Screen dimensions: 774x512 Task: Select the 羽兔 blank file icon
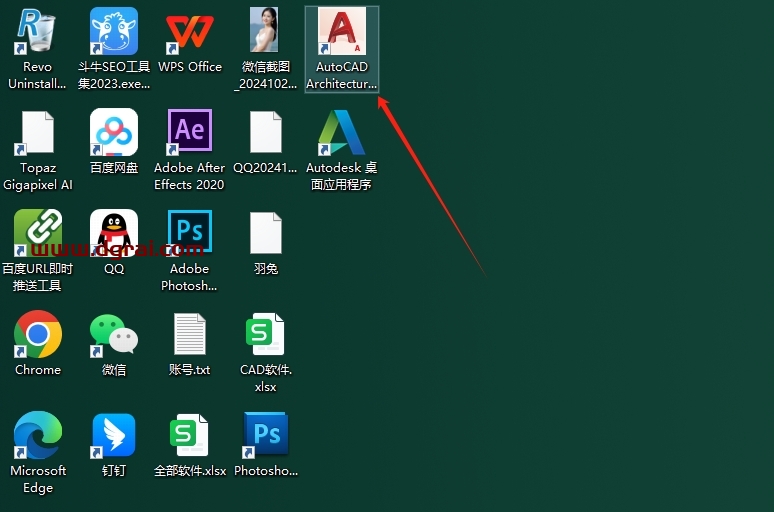pyautogui.click(x=266, y=233)
